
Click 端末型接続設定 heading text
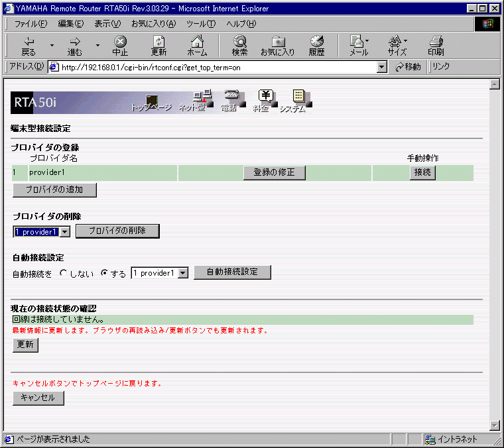[x=40, y=129]
